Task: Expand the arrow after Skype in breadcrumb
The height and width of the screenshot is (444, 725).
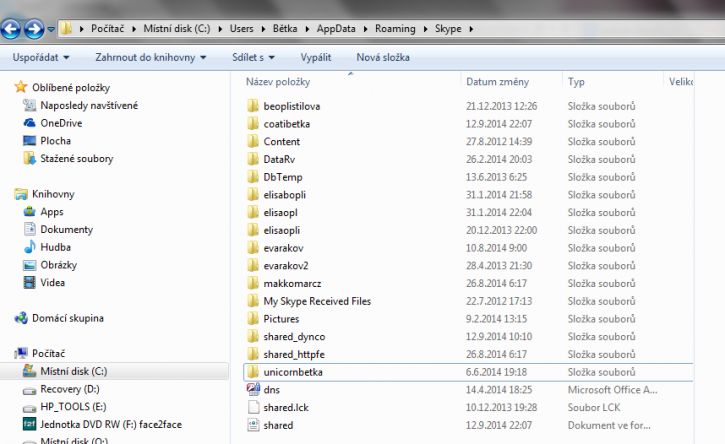Action: pyautogui.click(x=471, y=29)
